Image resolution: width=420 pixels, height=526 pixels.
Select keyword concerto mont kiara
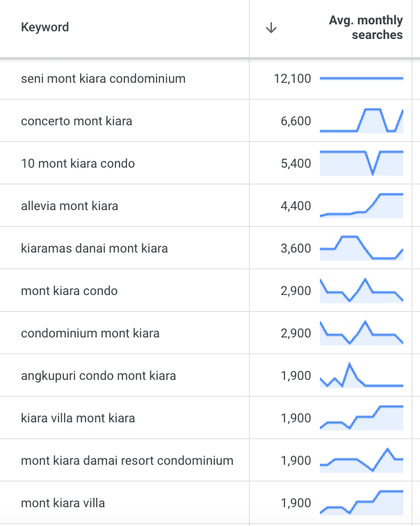pos(76,121)
